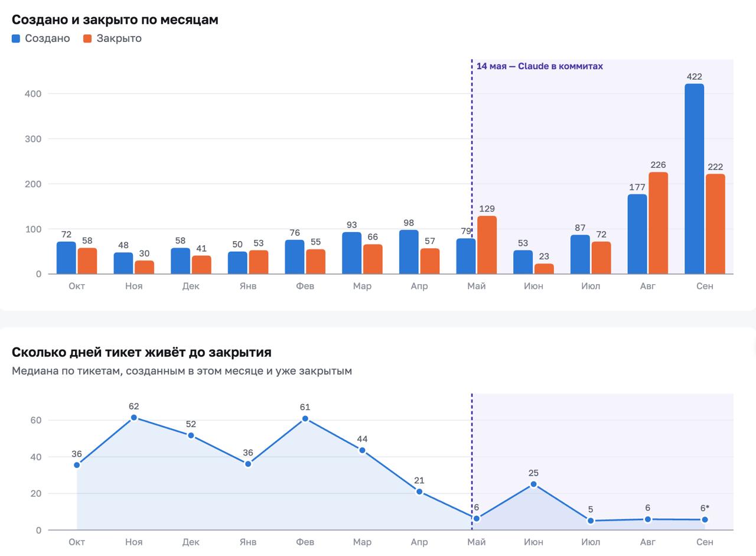The width and height of the screenshot is (756, 556).
Task: Click the orange Авг bar showing 226
Action: (658, 223)
